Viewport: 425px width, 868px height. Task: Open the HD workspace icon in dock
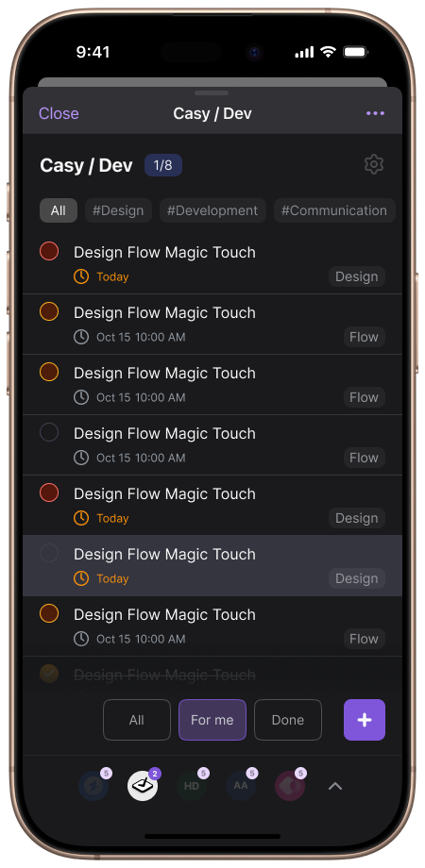(x=191, y=786)
